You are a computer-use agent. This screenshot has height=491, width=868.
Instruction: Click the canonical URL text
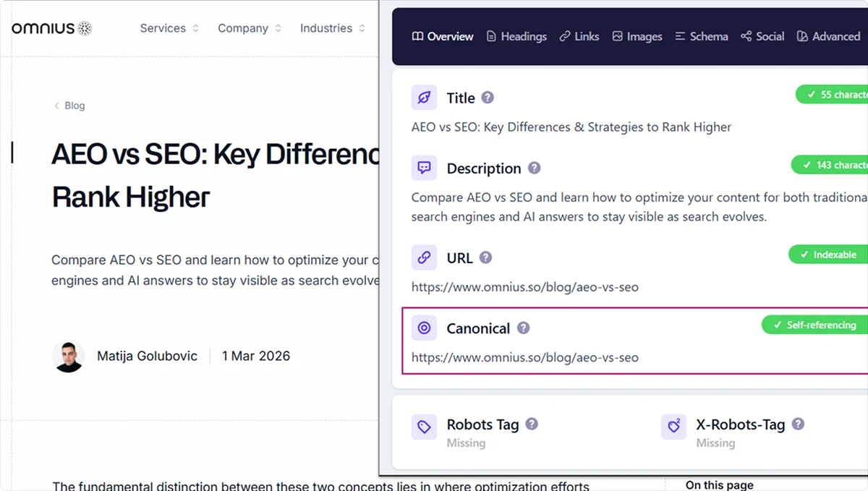524,356
